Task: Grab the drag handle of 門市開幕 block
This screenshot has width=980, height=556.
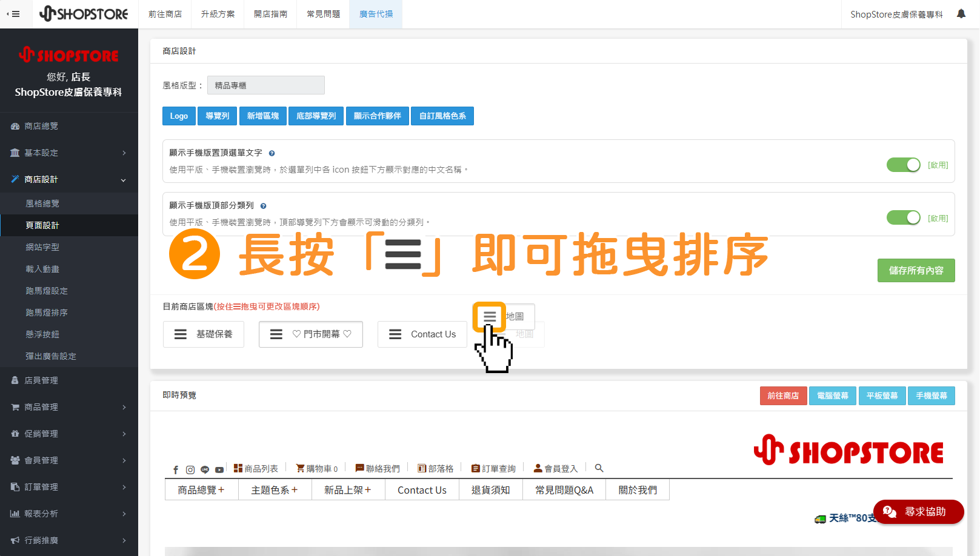Action: (276, 334)
